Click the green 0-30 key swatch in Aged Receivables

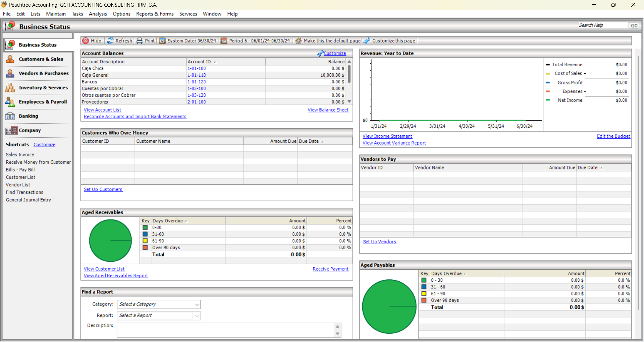pos(145,227)
